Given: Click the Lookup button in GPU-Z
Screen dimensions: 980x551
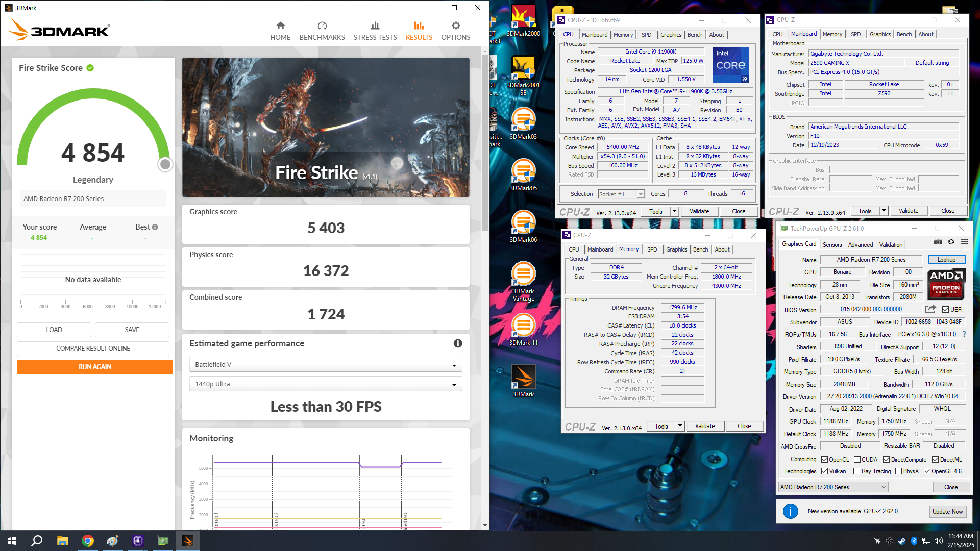Looking at the screenshot, I should (x=946, y=260).
